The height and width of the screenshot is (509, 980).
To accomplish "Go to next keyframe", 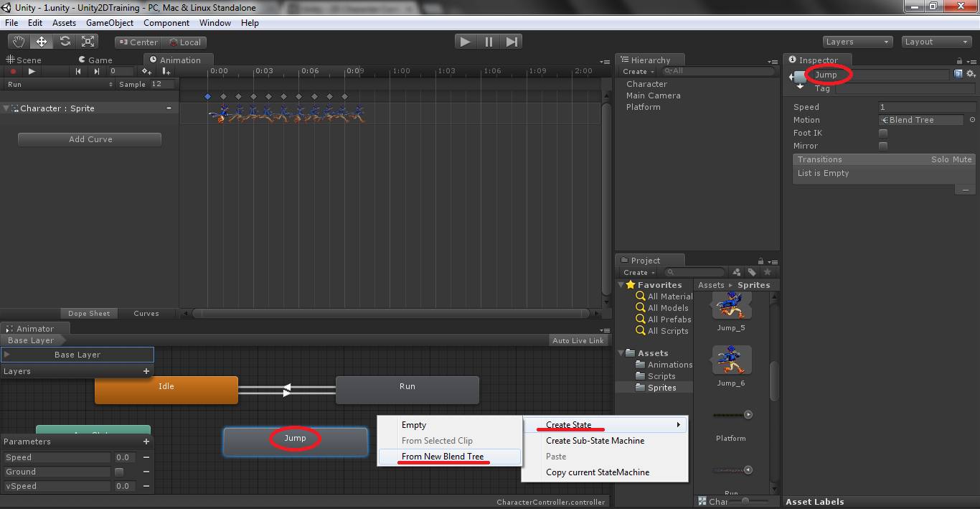I will coord(97,71).
